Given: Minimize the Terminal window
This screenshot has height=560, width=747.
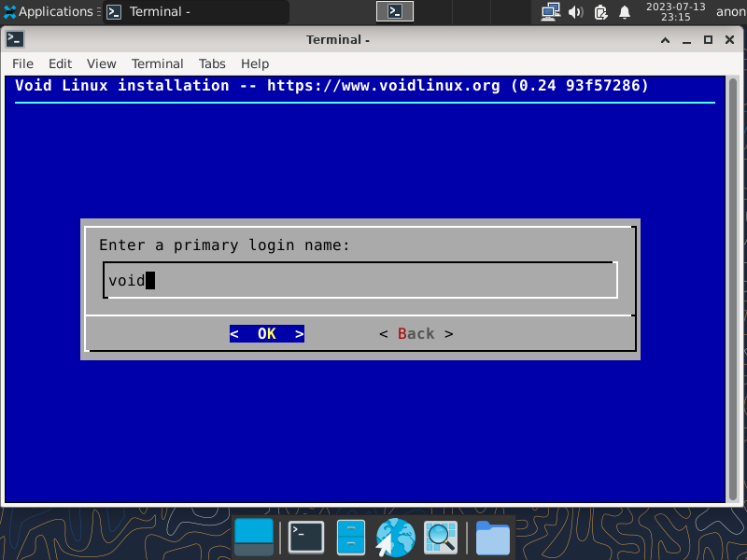Looking at the screenshot, I should pyautogui.click(x=686, y=40).
